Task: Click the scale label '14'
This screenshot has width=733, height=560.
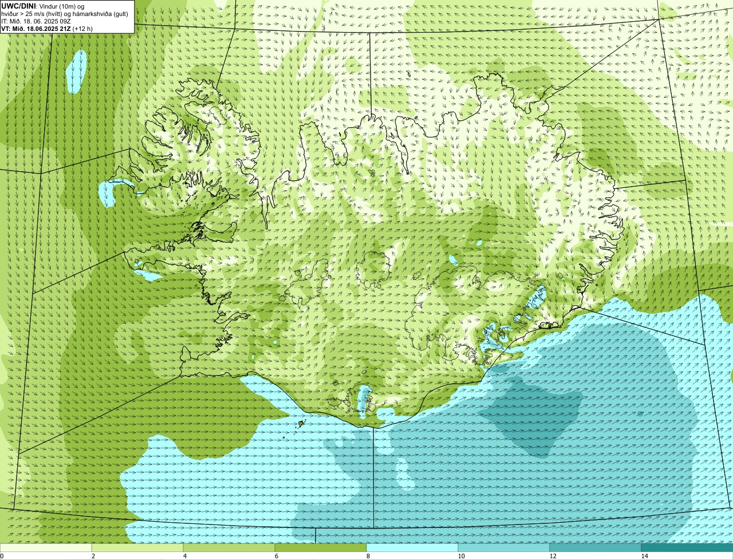Action: point(644,556)
